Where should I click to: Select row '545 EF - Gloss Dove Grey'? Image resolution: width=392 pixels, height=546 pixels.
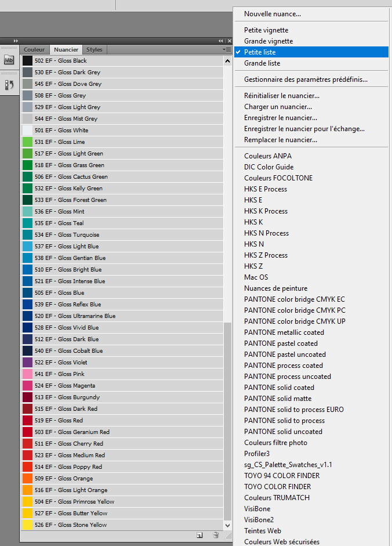[x=122, y=84]
